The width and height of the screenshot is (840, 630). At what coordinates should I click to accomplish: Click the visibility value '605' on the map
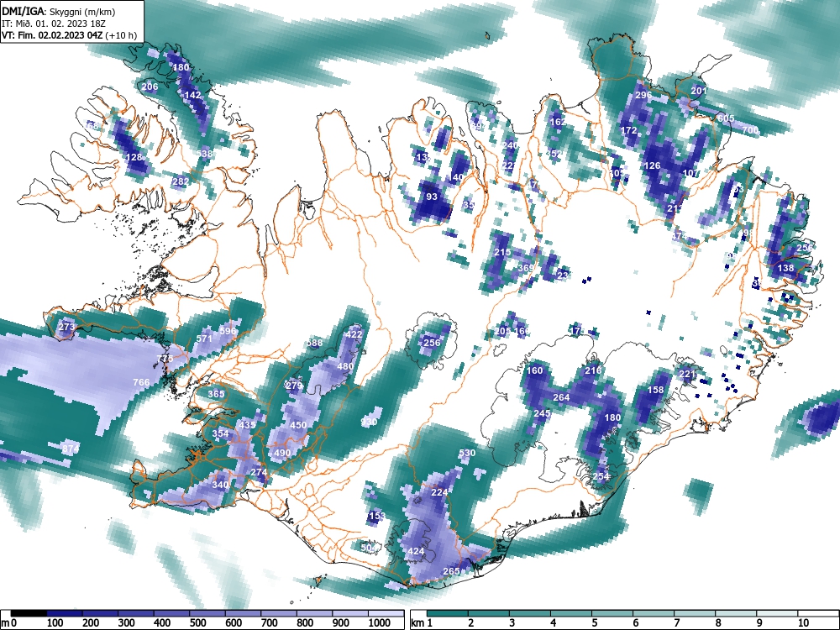coord(726,118)
